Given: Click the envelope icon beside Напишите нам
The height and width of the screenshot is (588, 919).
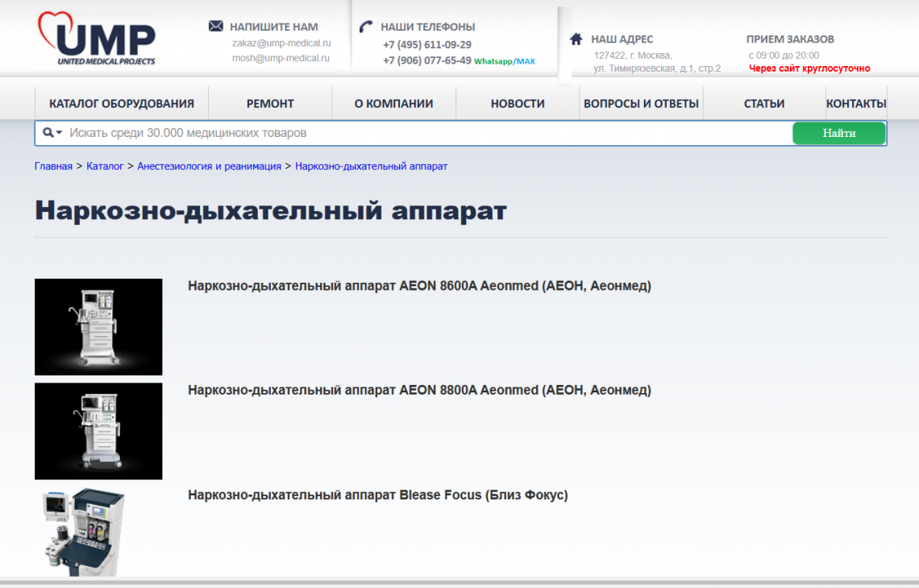Looking at the screenshot, I should pos(216,27).
